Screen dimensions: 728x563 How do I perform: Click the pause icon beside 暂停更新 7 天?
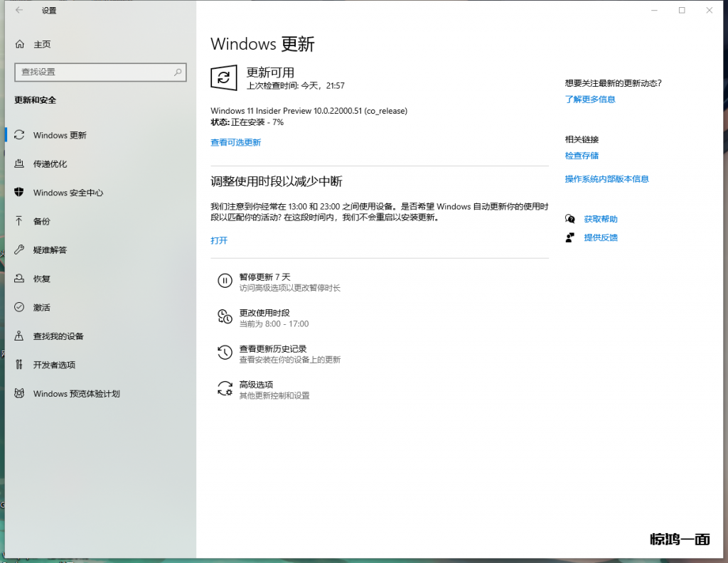click(x=225, y=281)
